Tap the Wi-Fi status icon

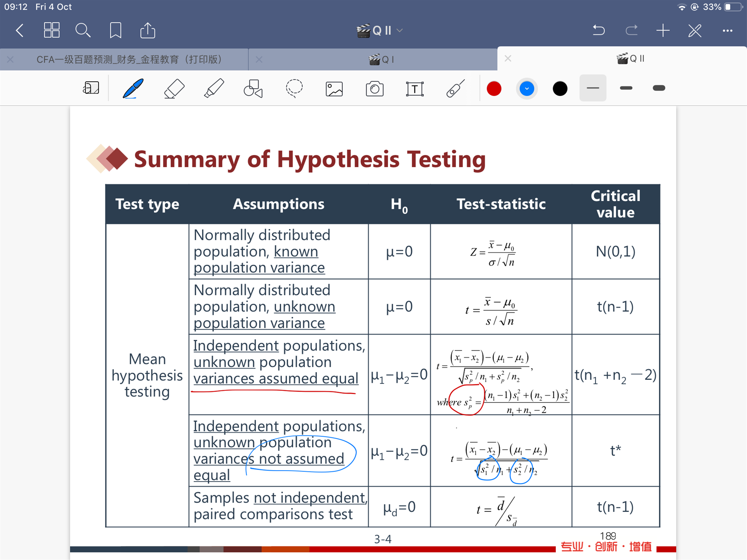[681, 7]
